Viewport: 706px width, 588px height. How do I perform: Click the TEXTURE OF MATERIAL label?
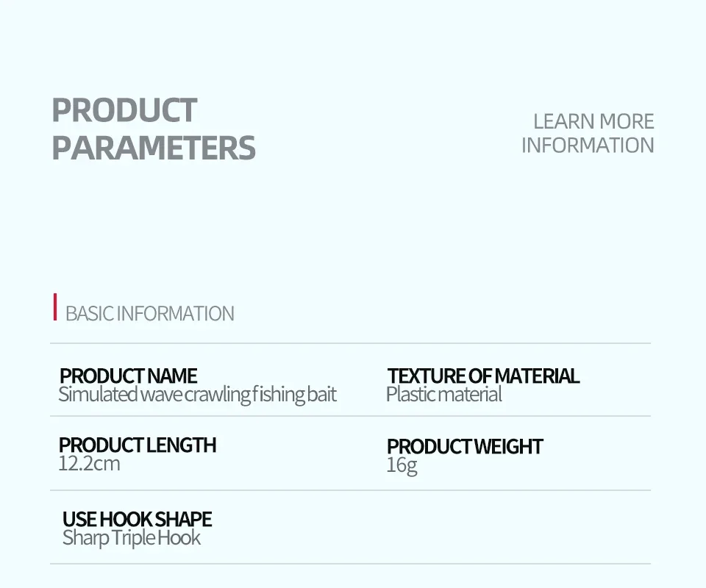483,376
